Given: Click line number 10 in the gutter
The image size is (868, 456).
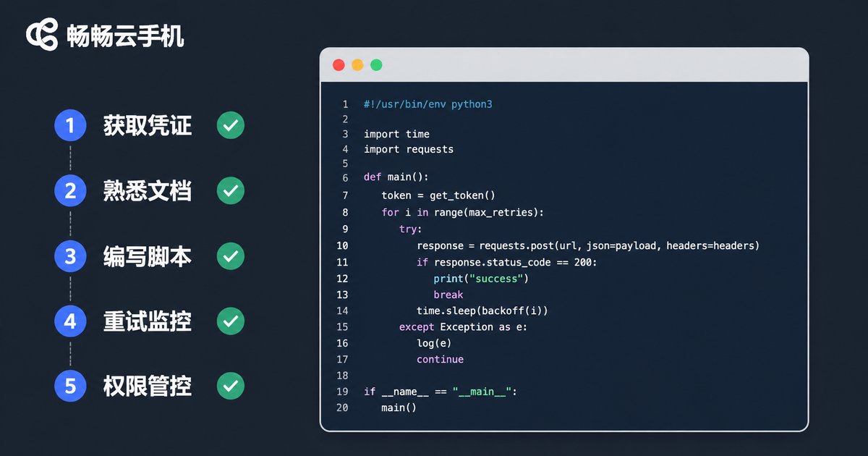Looking at the screenshot, I should [342, 246].
